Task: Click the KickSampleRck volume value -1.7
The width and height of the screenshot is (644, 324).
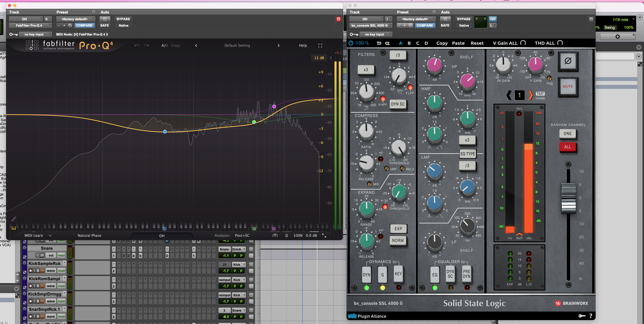Action: point(226,271)
